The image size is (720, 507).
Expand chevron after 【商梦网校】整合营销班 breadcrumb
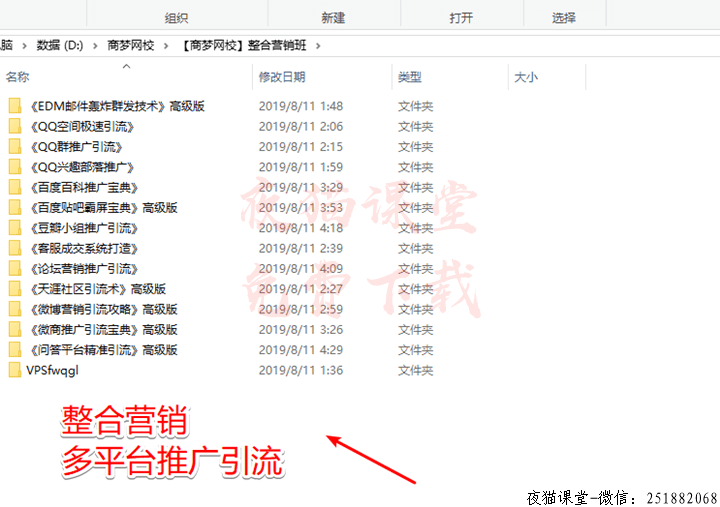click(x=318, y=45)
